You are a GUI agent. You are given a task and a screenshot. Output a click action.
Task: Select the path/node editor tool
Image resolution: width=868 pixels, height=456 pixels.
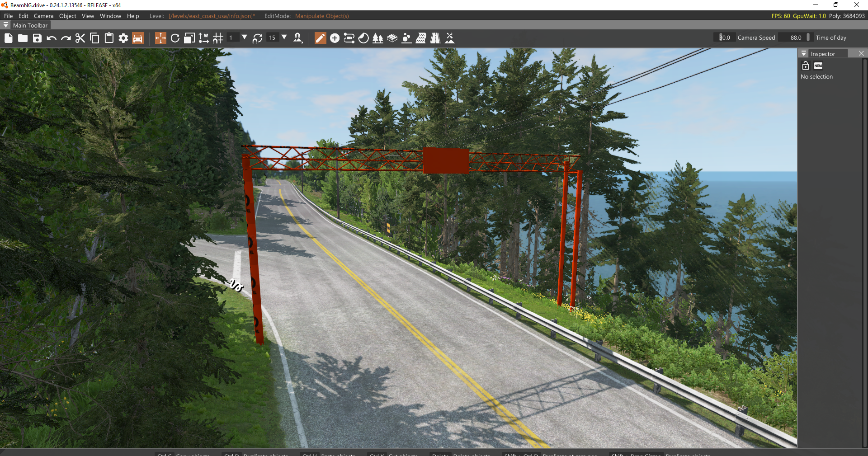(349, 38)
